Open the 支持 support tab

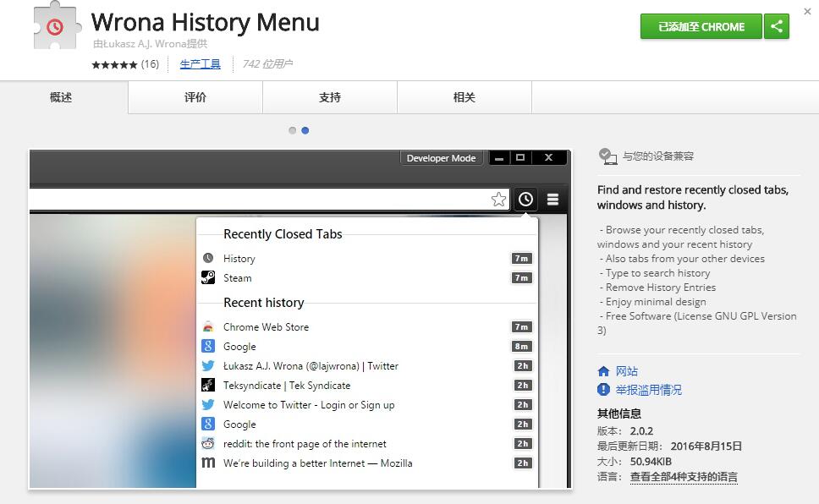(x=330, y=97)
